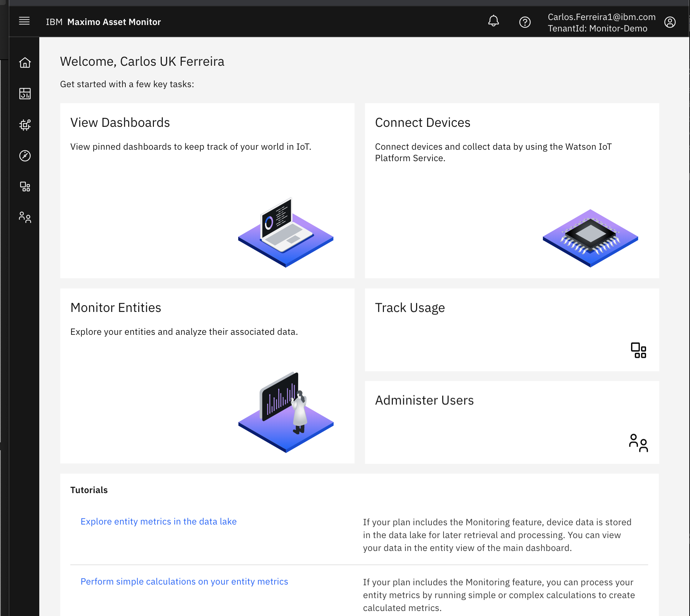Click the 'TenantId: Monitor-Demo' text
690x616 pixels.
point(597,28)
